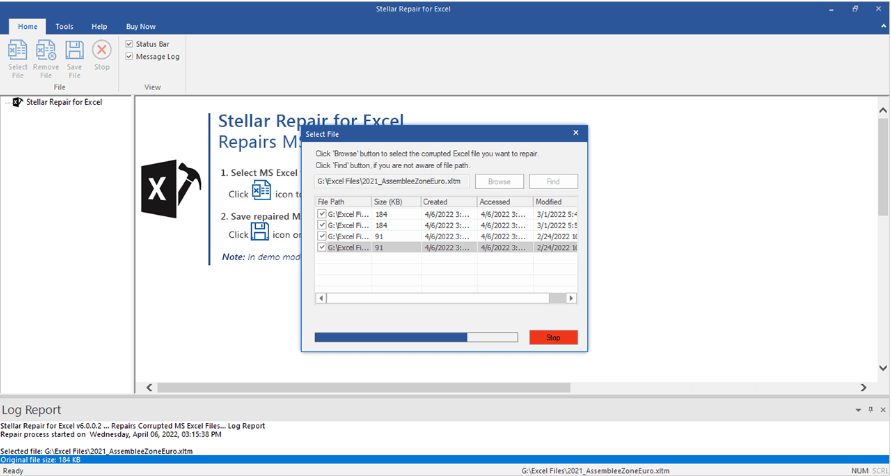The image size is (891, 476).
Task: Click the Created column header
Action: [x=449, y=202]
